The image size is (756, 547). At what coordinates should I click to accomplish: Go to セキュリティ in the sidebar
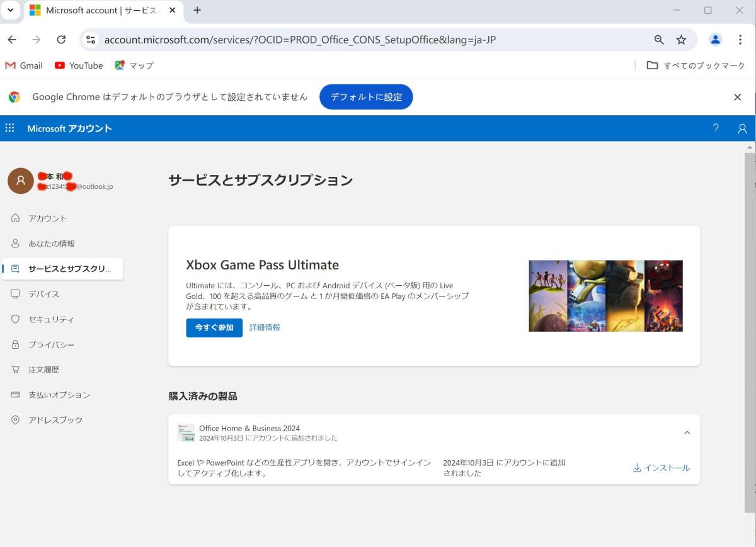point(51,319)
